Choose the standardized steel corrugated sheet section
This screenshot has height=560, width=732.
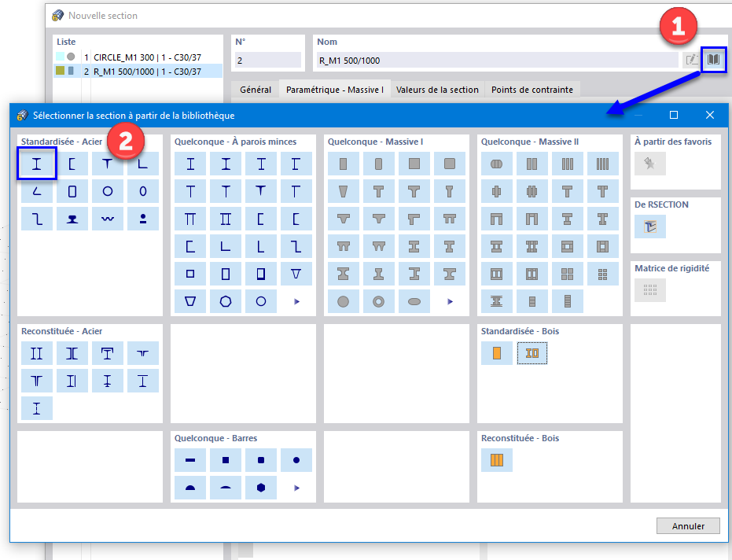(108, 219)
